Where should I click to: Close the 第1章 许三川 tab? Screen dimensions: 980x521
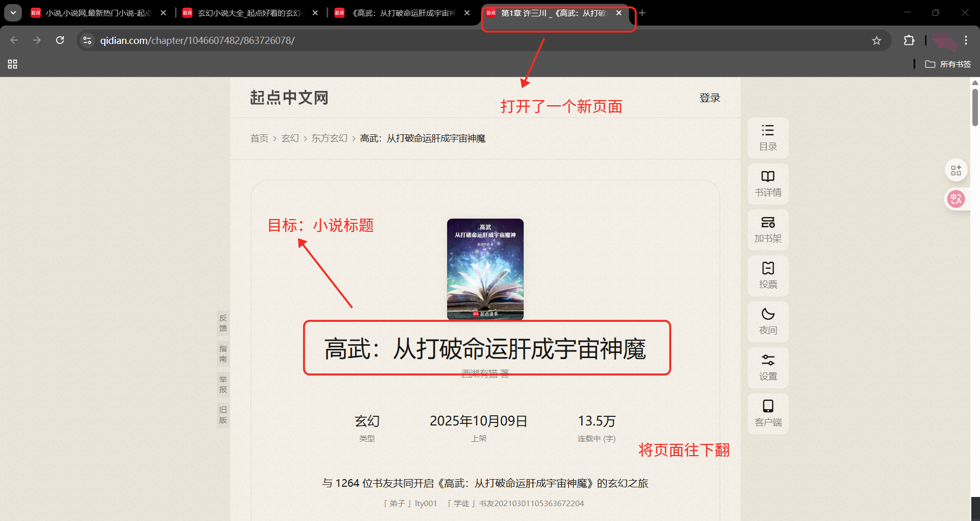(x=619, y=13)
